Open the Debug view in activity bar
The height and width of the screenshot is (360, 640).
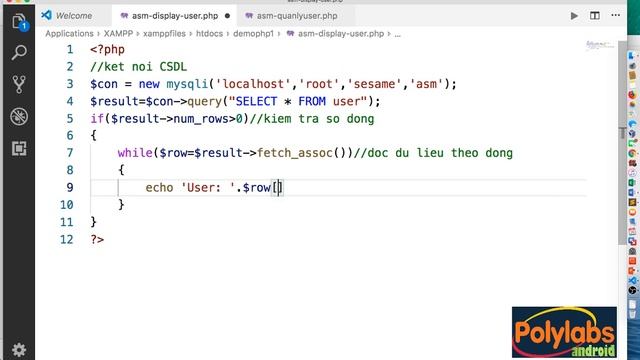[19, 116]
